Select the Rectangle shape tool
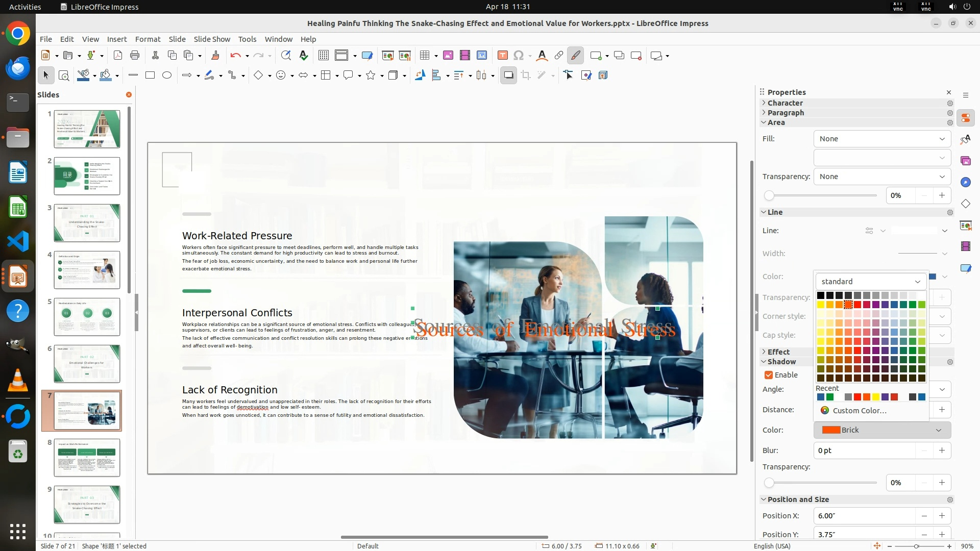 tap(150, 76)
